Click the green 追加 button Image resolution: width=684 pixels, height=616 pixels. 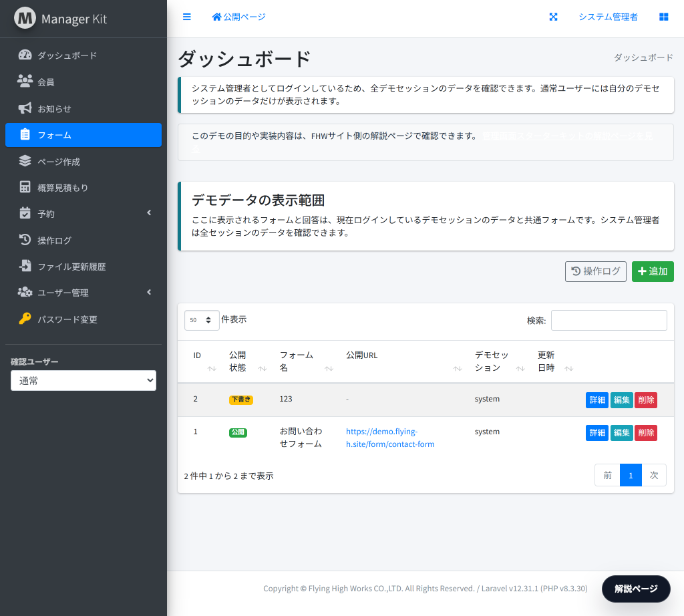[x=653, y=271]
